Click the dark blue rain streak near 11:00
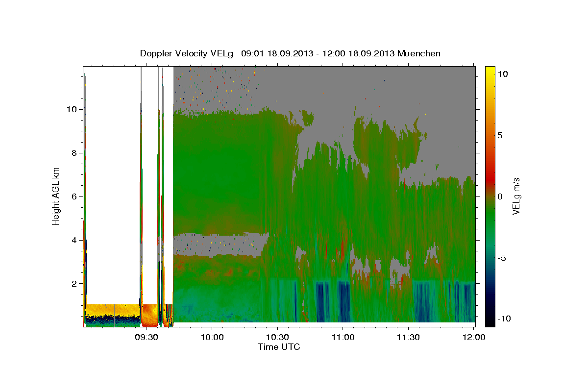This screenshot has width=588, height=392. coord(343,301)
